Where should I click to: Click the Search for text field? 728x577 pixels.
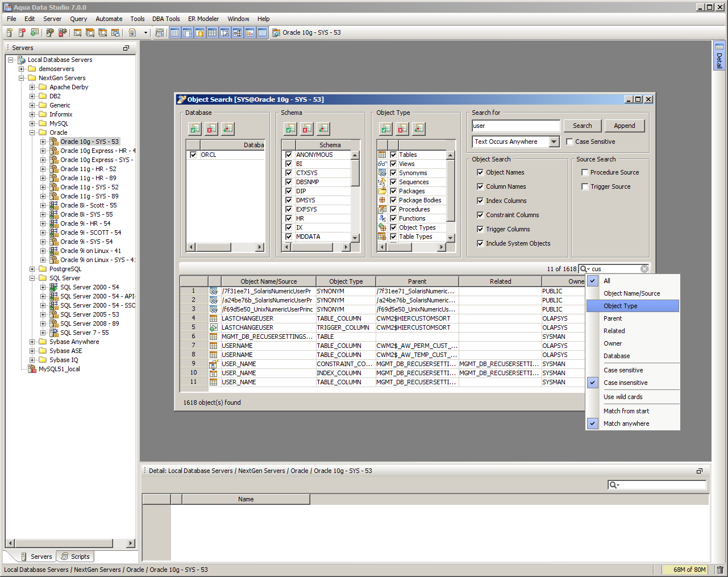coord(516,126)
